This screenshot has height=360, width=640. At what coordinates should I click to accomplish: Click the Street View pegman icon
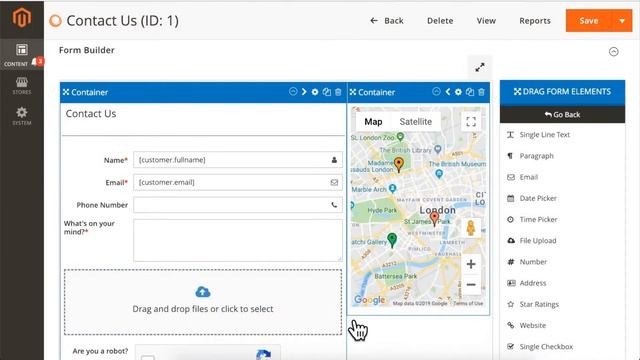coord(471,228)
